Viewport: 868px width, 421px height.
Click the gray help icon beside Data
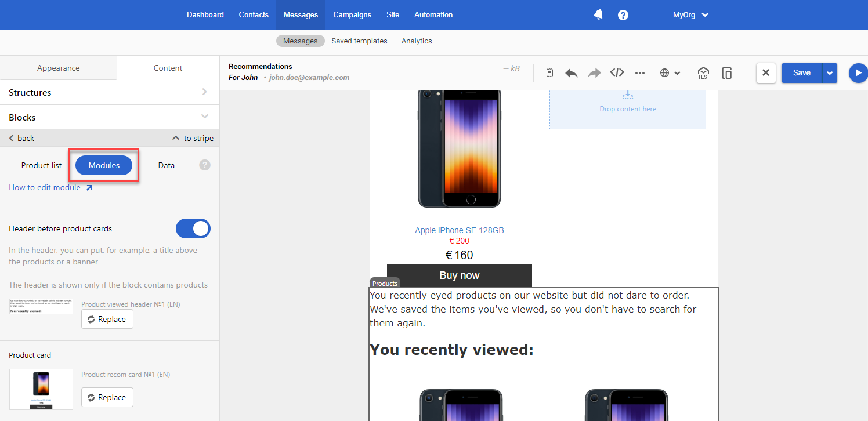(x=205, y=165)
